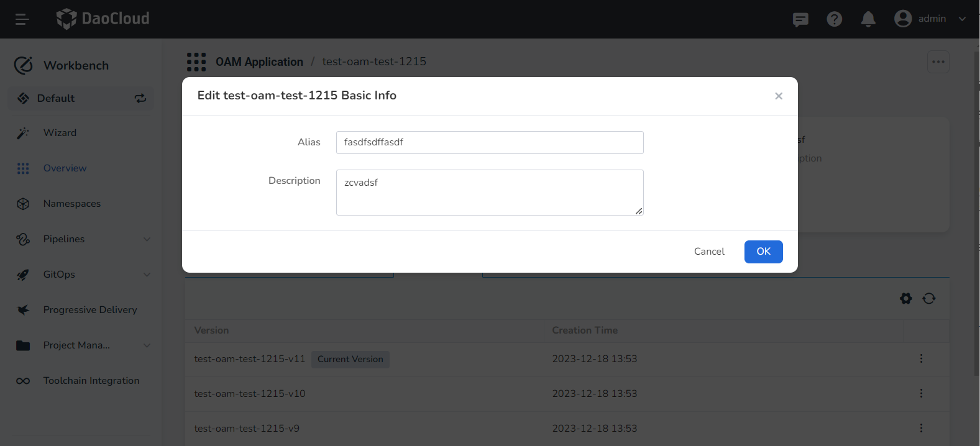980x446 pixels.
Task: Click the hamburger menu icon
Action: click(x=22, y=19)
